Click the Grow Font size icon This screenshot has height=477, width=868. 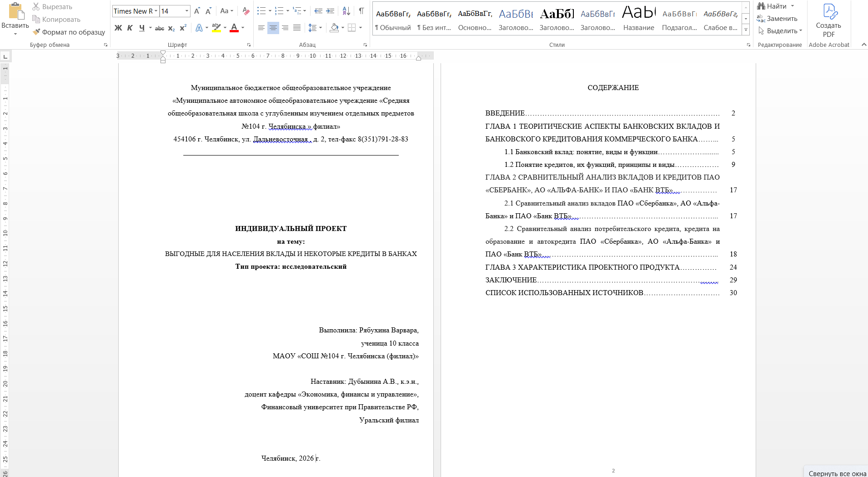pos(197,11)
